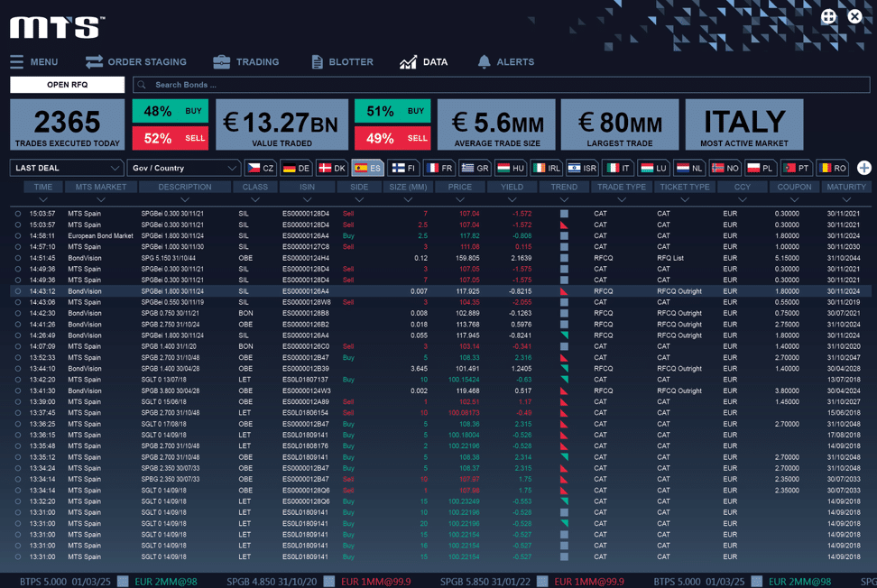The height and width of the screenshot is (588, 877).
Task: Click trend indicator for 15:03:57 Sell 2.5 row
Action: [x=564, y=225]
